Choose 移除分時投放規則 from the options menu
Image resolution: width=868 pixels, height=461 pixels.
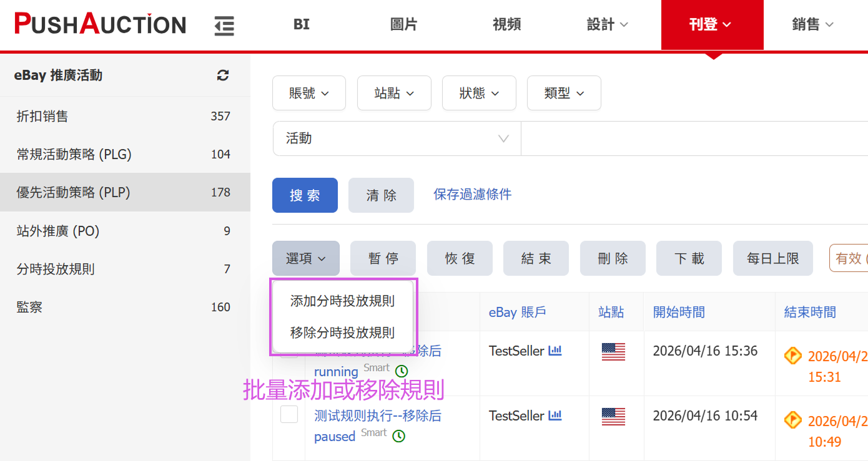coord(342,333)
